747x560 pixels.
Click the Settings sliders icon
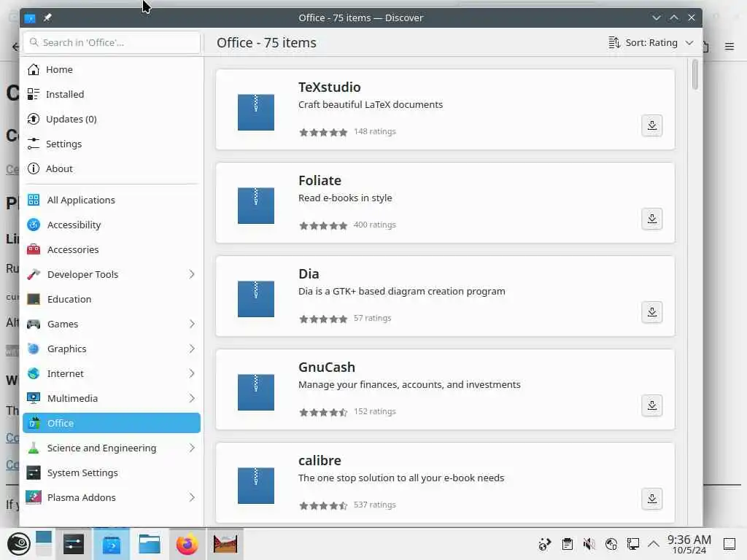tap(34, 144)
